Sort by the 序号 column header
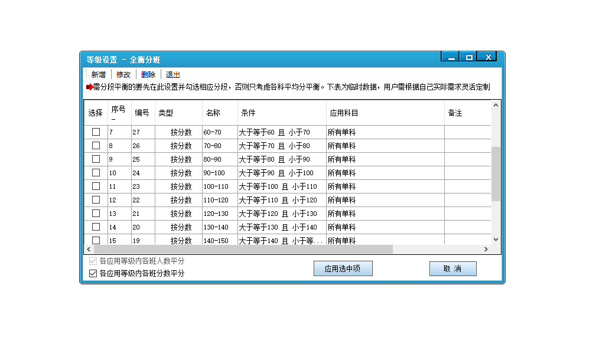 pos(119,113)
